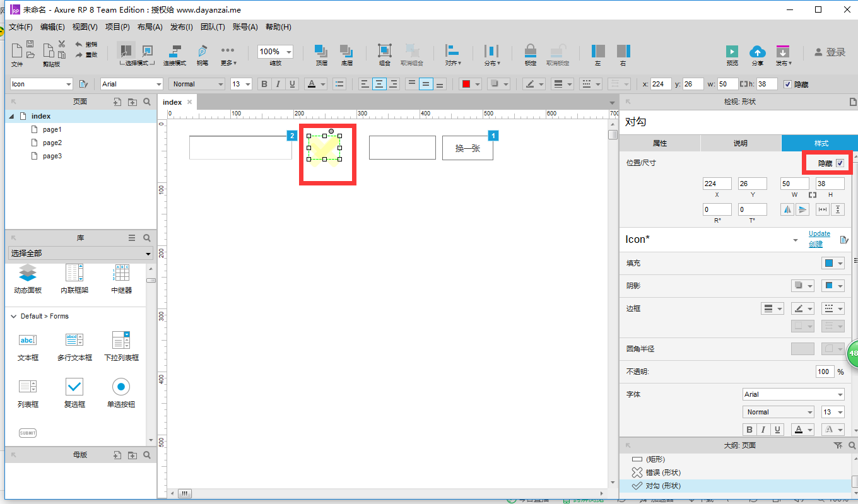858x504 pixels.
Task: Toggle the 隐藏 checkbox in format toolbar
Action: click(x=787, y=85)
